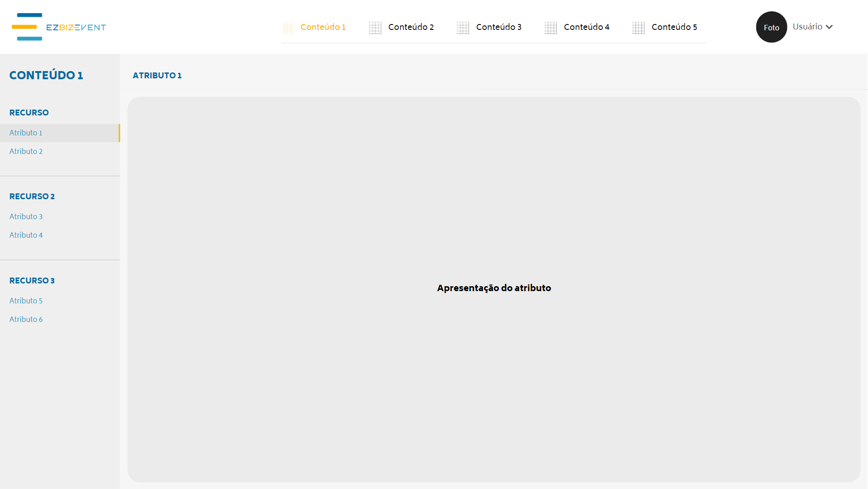Click the grid icon beside Conteúdo 5
The image size is (868, 489).
(x=639, y=28)
